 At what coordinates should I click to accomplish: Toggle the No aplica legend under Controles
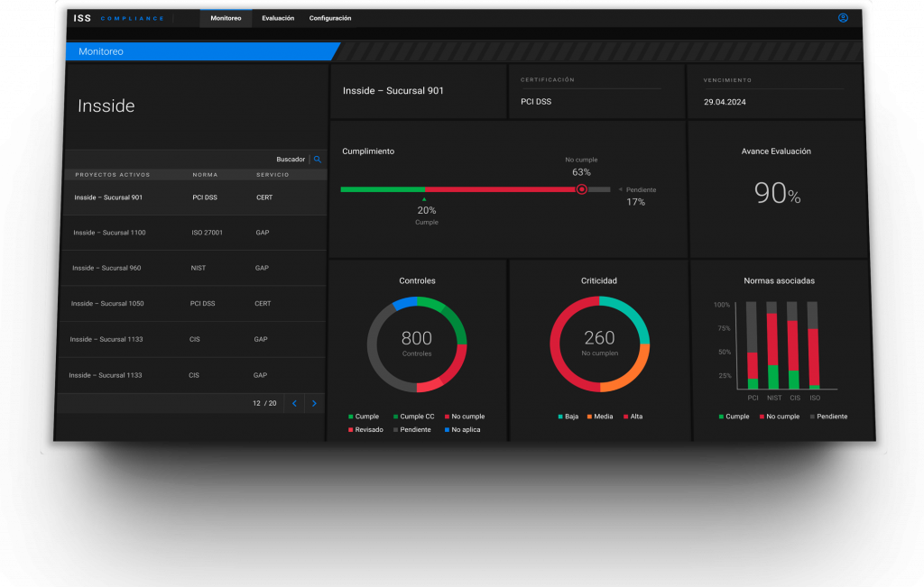[465, 429]
